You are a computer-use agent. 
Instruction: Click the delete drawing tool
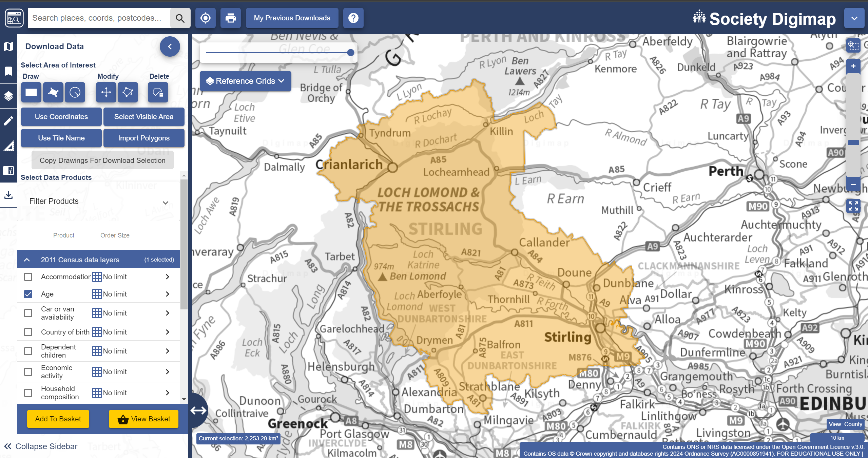tap(158, 92)
